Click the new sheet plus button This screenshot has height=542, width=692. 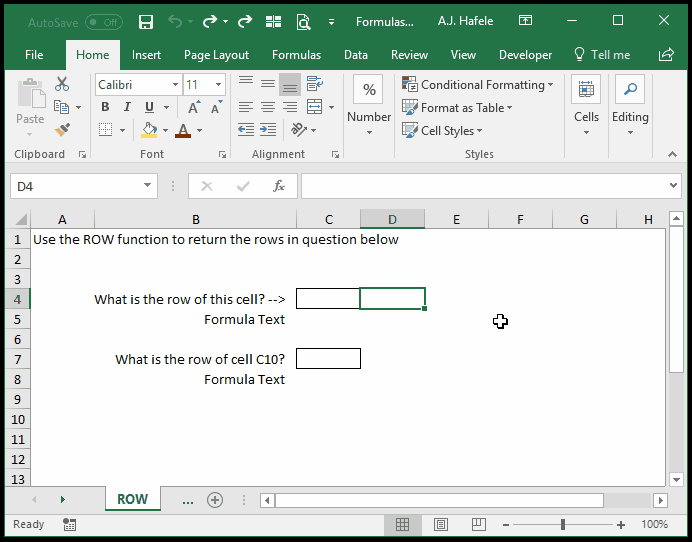point(215,500)
